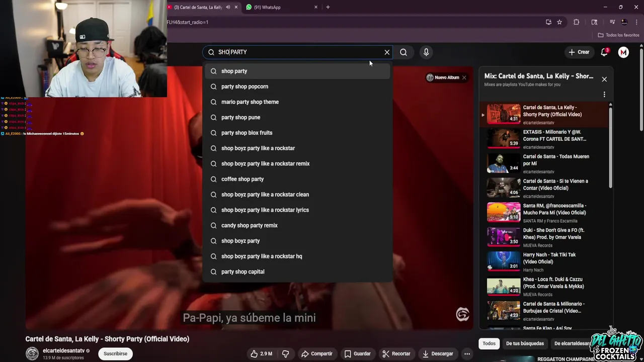Image resolution: width=644 pixels, height=362 pixels.
Task: Subscribe with Suscribirse button
Action: click(115, 354)
